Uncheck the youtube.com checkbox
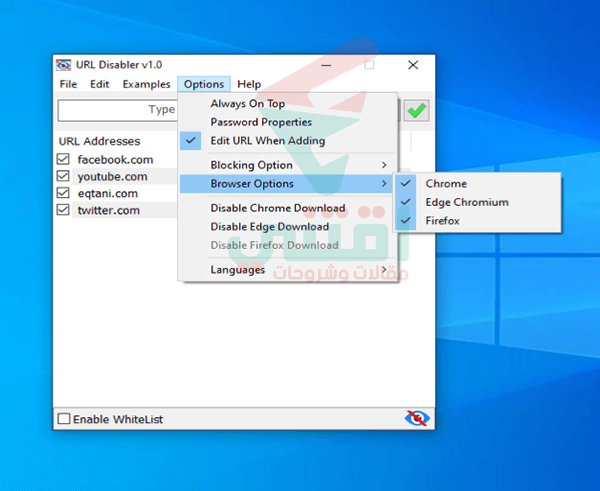The image size is (600, 491). click(63, 176)
